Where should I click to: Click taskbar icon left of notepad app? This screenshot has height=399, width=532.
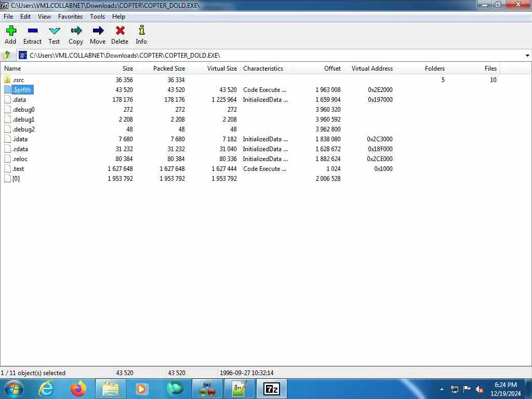207,389
